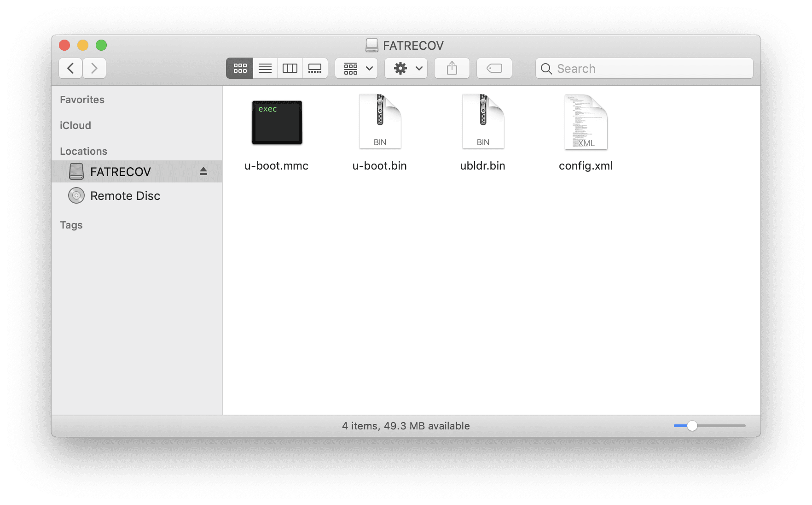Click the FATRECOV title bar drive icon

372,45
